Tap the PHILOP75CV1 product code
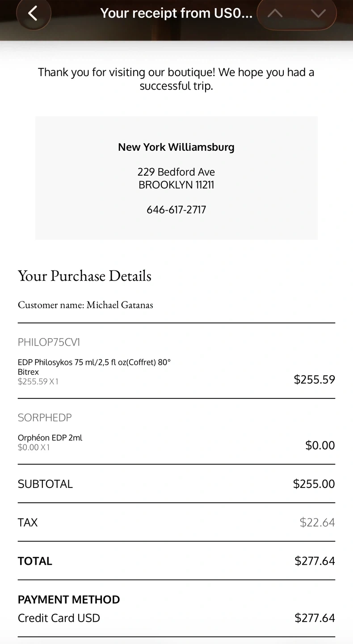 (x=49, y=343)
